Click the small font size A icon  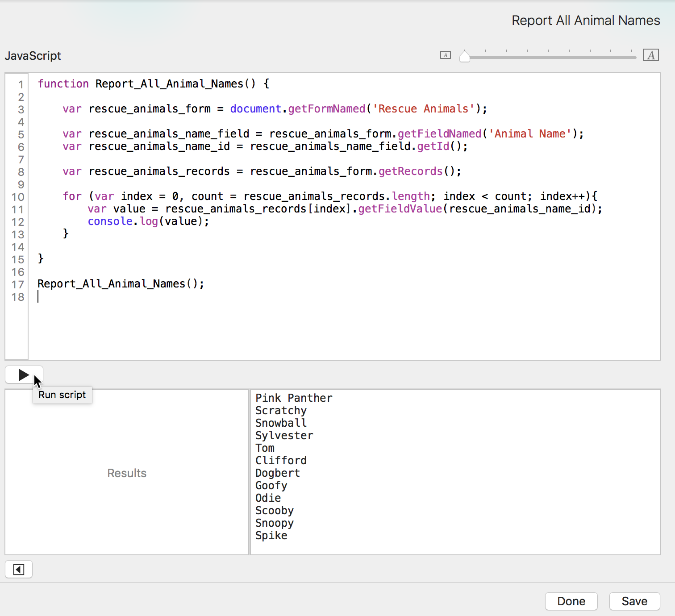tap(445, 55)
